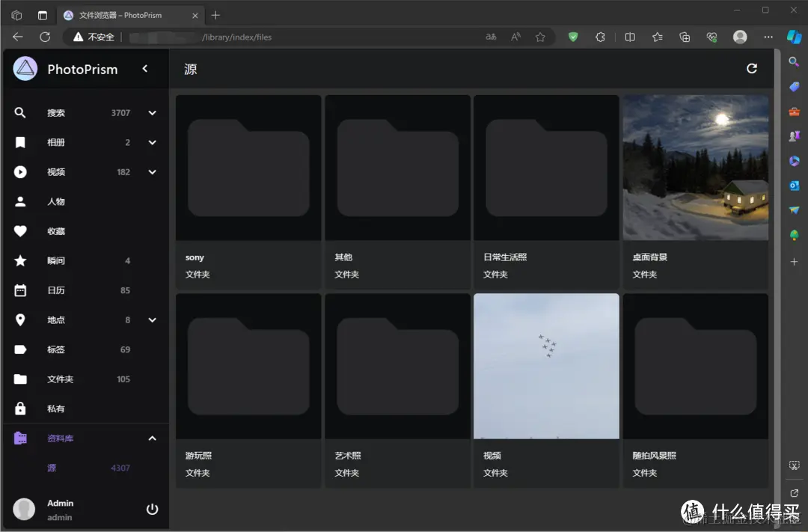Switch to the 文件浏览器 browser tab

point(120,14)
